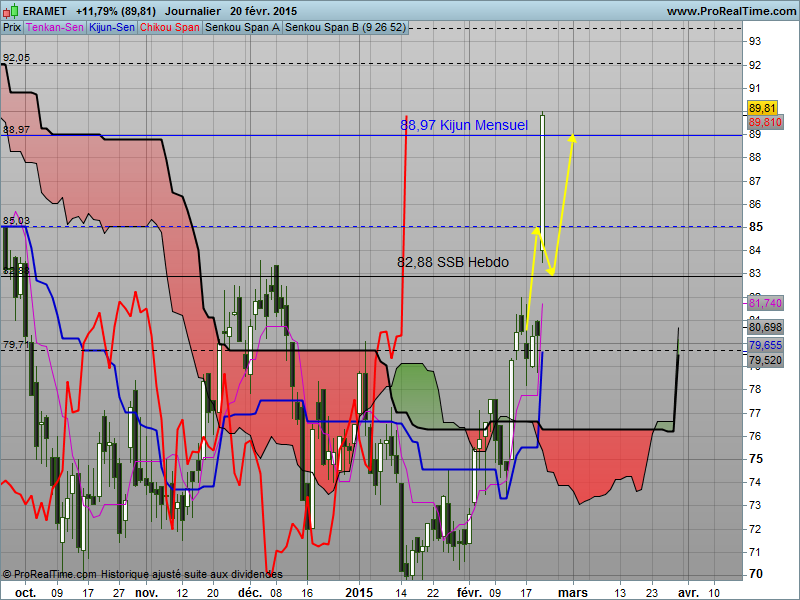The image size is (800, 600).
Task: Click the nov. month label on time axis
Action: (146, 593)
